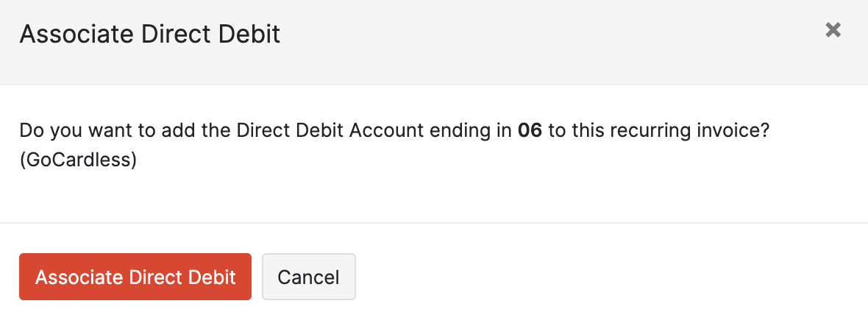Viewport: 868px width, 312px height.
Task: Click the words 'ending in' in the message
Action: 469,131
